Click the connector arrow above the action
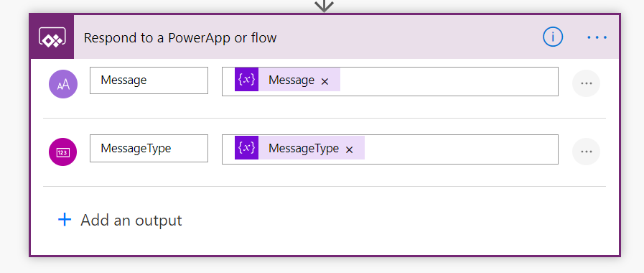 (x=324, y=6)
